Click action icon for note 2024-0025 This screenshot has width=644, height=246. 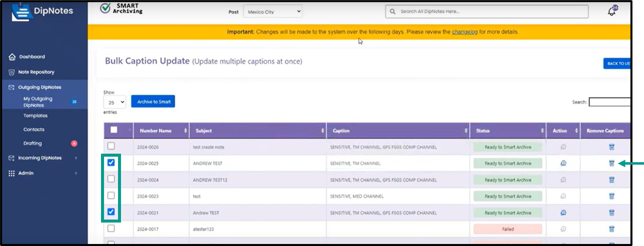pos(563,163)
